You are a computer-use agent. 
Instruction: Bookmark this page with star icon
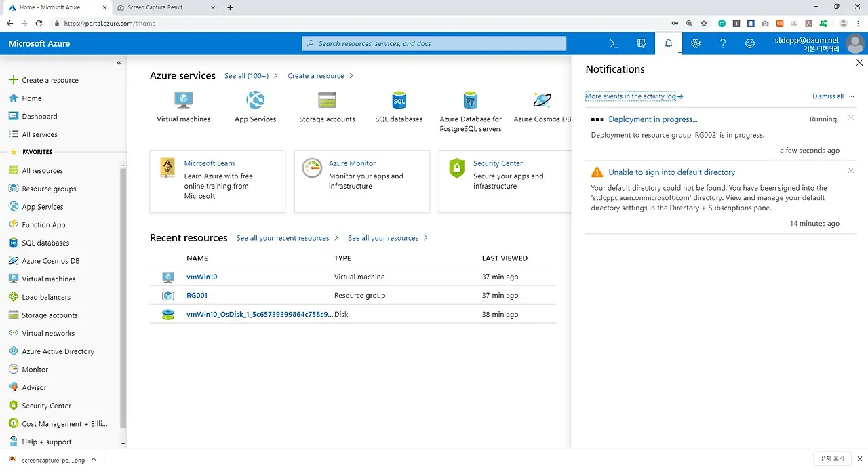(x=704, y=23)
